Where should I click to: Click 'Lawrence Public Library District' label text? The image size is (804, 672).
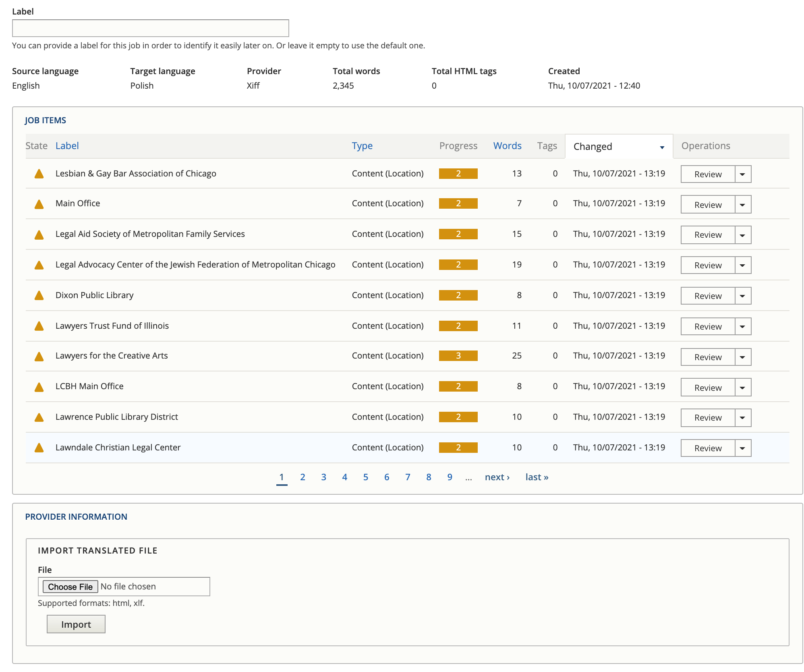117,417
